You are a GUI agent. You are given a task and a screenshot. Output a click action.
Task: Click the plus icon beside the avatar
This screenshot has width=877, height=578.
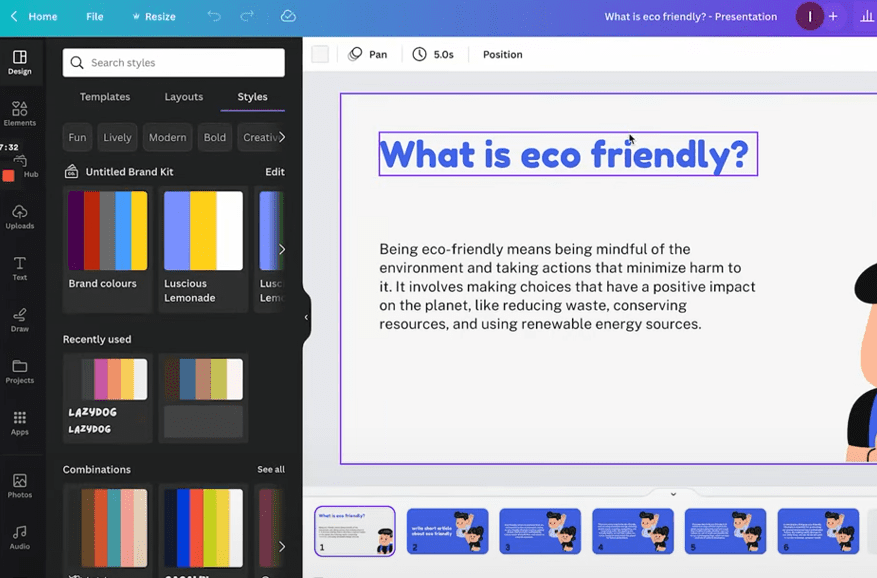point(833,16)
